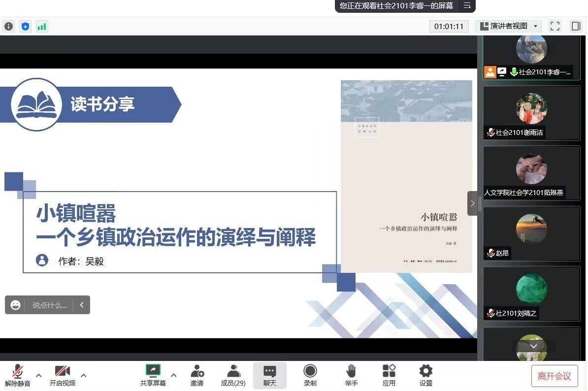
Task: Start recording with 录制 icon
Action: pyautogui.click(x=310, y=375)
